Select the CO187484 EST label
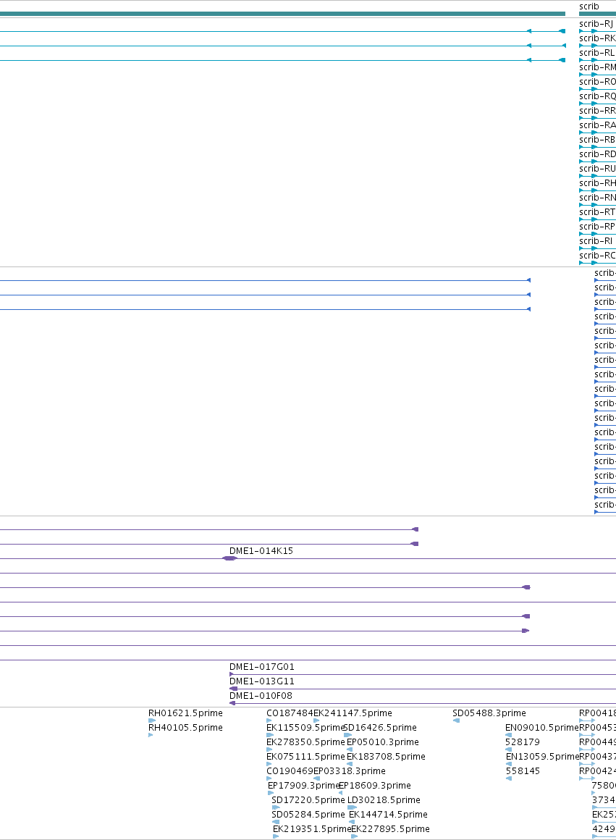Viewport: 616px width, 840px height. tap(290, 713)
